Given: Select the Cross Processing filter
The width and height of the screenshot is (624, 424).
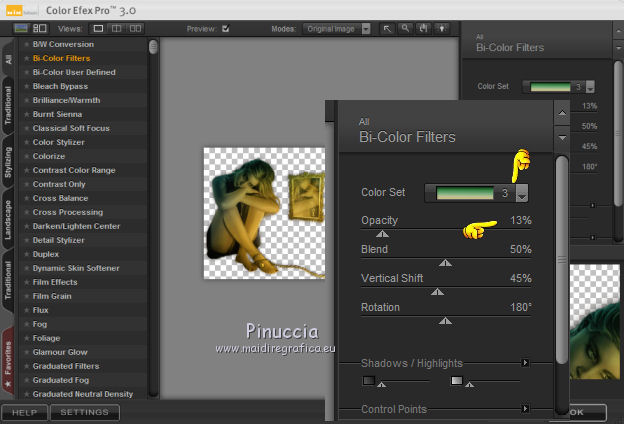Looking at the screenshot, I should click(x=68, y=212).
